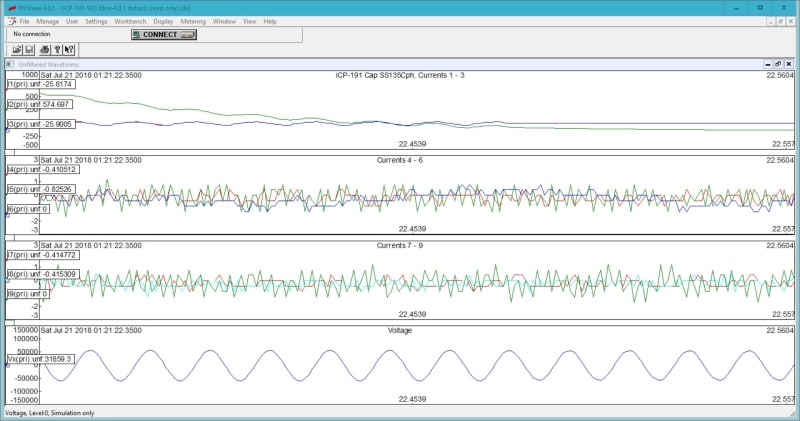Image resolution: width=800 pixels, height=421 pixels.
Task: Open the Metering menu
Action: [x=193, y=21]
